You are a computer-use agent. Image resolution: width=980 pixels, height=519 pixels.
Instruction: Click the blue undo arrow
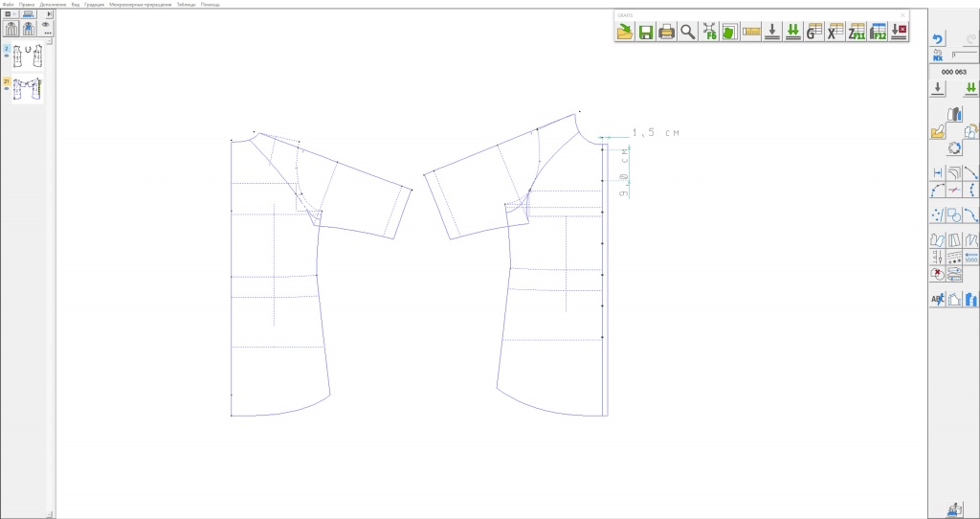pyautogui.click(x=938, y=39)
